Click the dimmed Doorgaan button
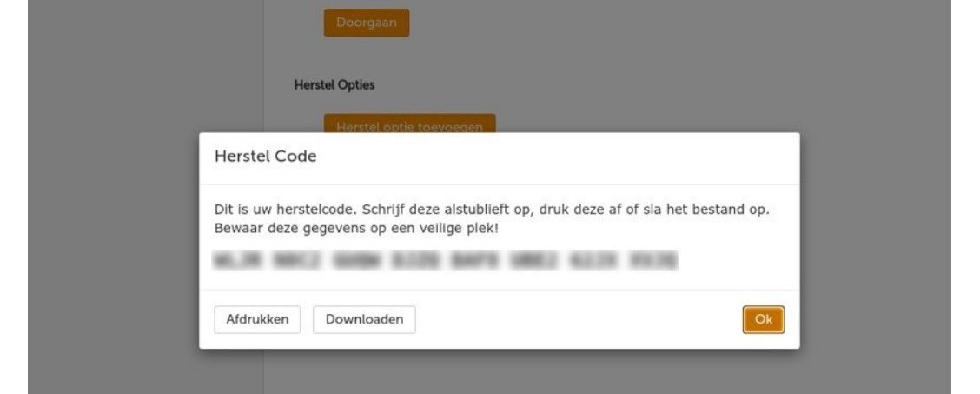The width and height of the screenshot is (980, 394). coord(367,23)
